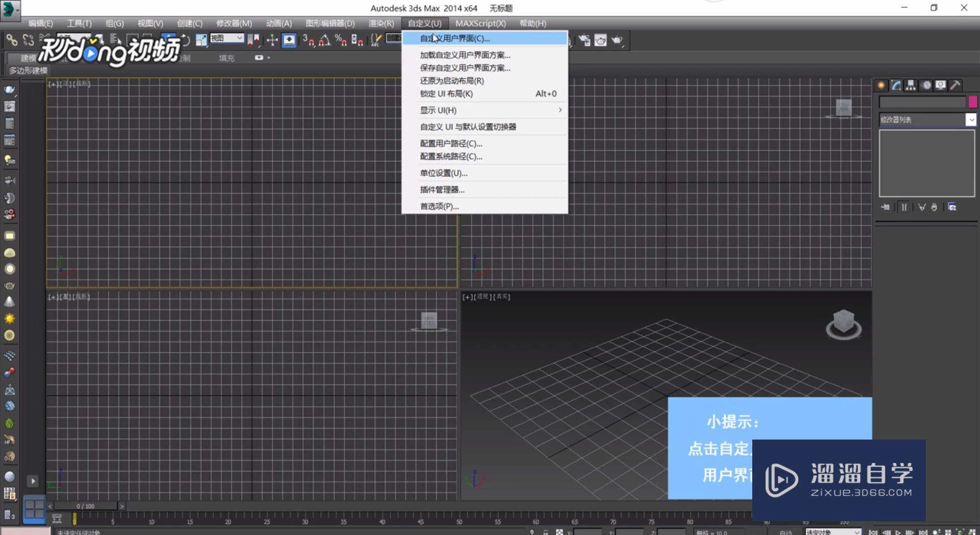Toggle the 3D Snaps button
Image resolution: width=980 pixels, height=535 pixels.
[x=308, y=40]
